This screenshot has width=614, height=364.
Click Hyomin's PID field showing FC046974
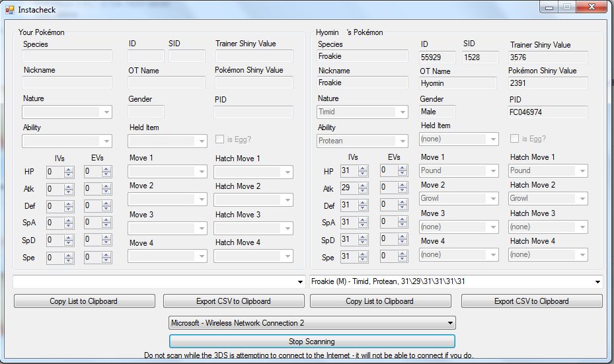click(548, 112)
